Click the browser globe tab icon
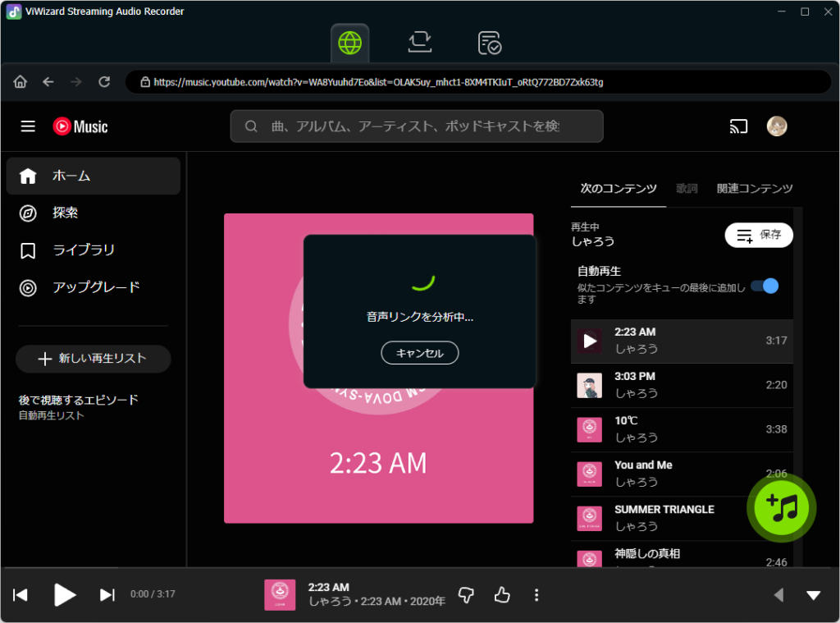The image size is (840, 623). 349,43
